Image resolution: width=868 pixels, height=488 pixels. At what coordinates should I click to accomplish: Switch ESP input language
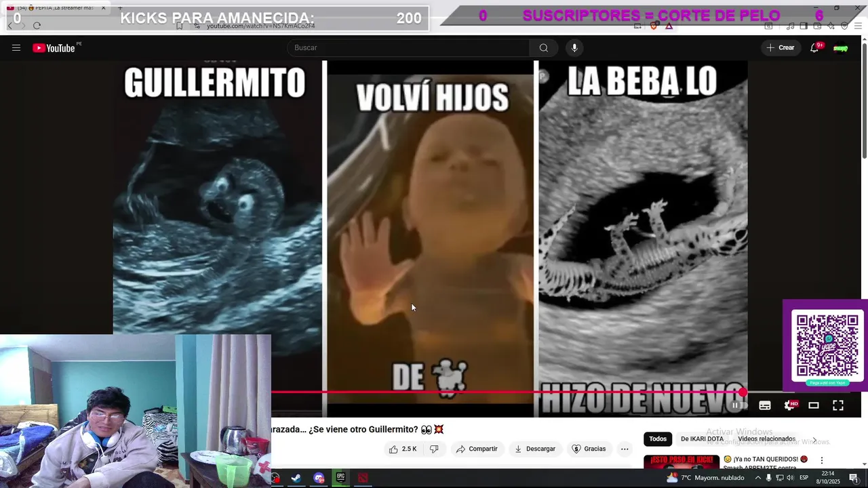(804, 478)
